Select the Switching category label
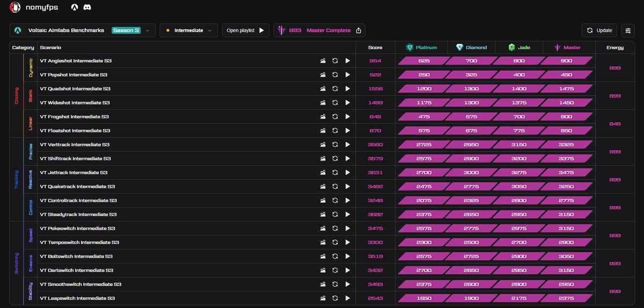 click(x=16, y=263)
